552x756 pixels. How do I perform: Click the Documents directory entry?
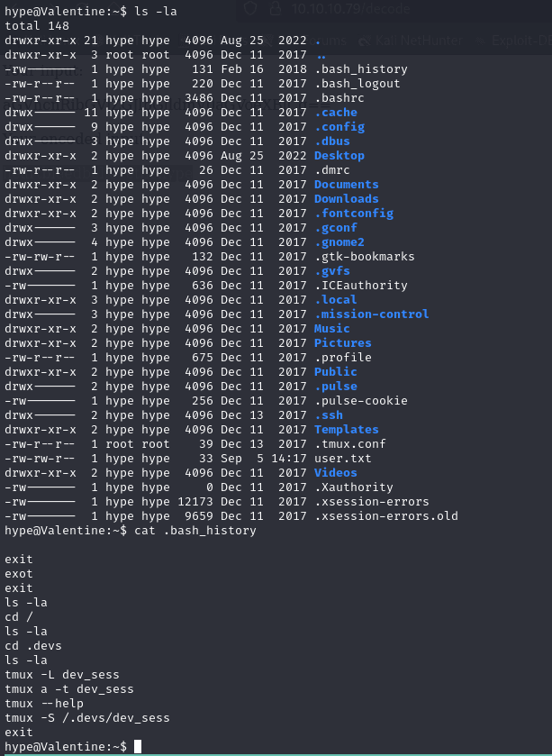pos(347,185)
